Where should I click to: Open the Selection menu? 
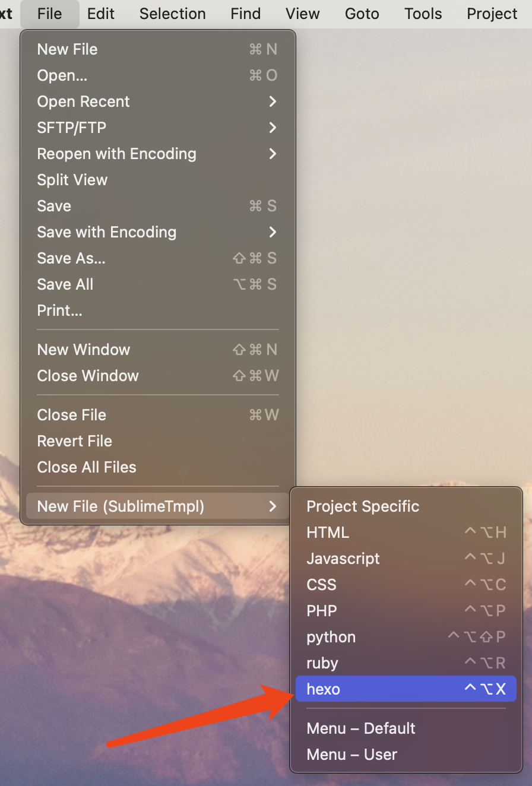pos(173,14)
